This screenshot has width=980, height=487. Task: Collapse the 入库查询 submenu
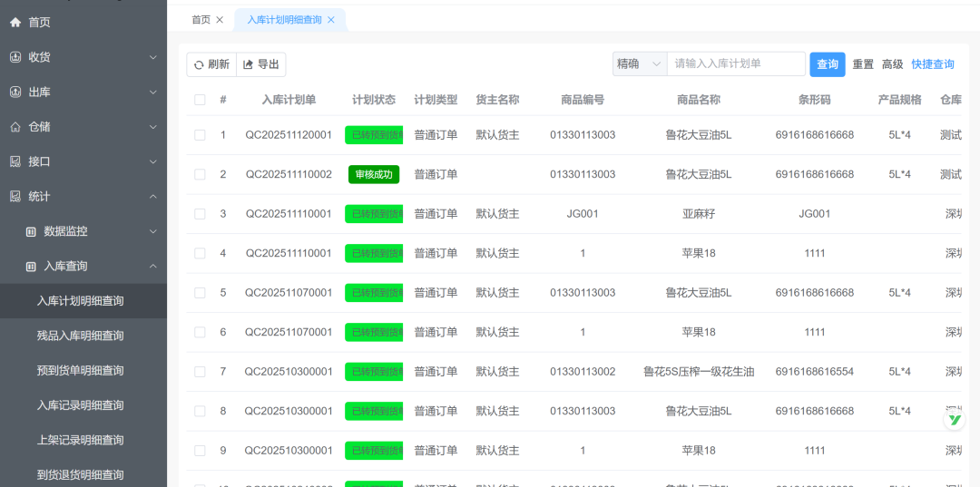pyautogui.click(x=152, y=266)
